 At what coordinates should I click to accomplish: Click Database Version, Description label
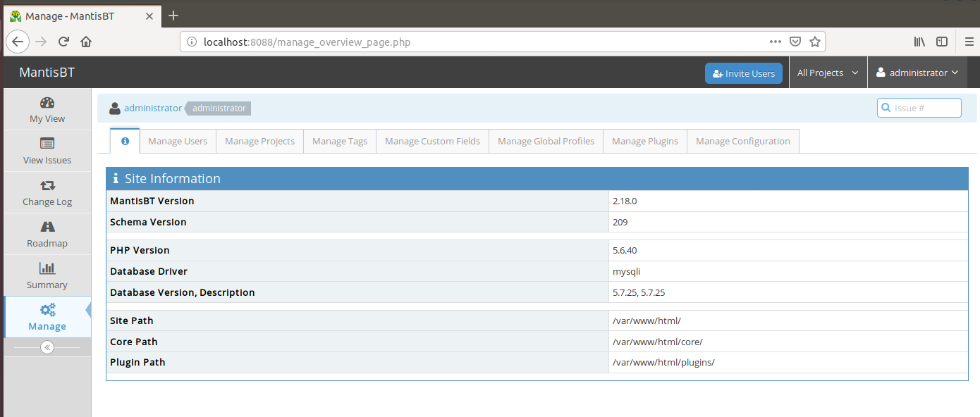(x=183, y=292)
